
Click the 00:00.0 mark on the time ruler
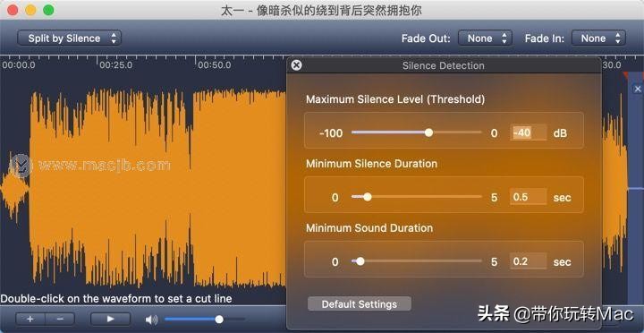tap(19, 65)
